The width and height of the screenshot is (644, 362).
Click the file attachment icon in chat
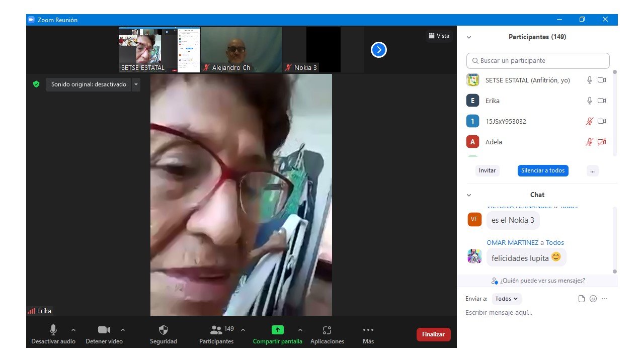(x=582, y=299)
